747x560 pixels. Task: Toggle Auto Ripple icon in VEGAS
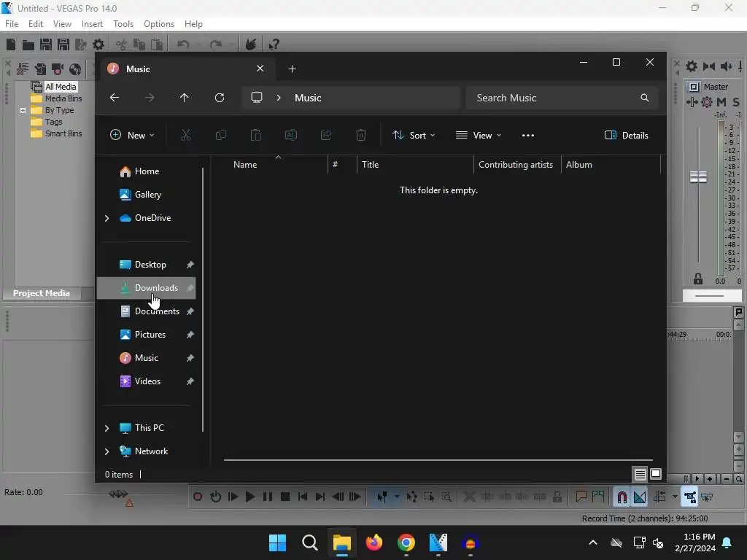click(x=659, y=497)
